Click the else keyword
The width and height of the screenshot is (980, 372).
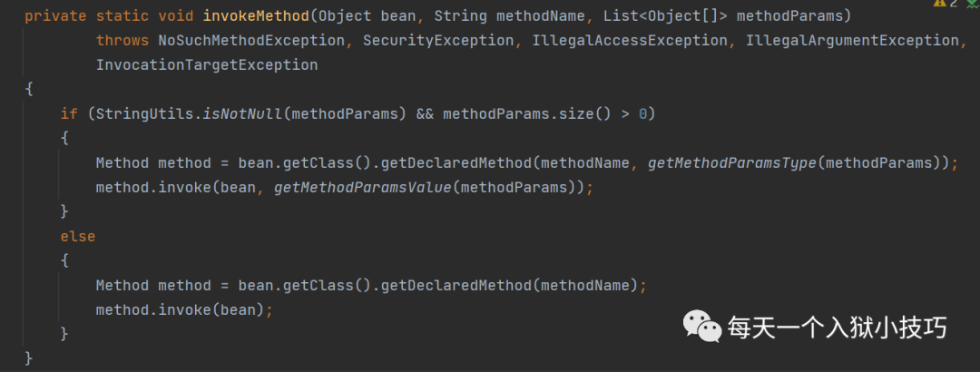tap(77, 236)
